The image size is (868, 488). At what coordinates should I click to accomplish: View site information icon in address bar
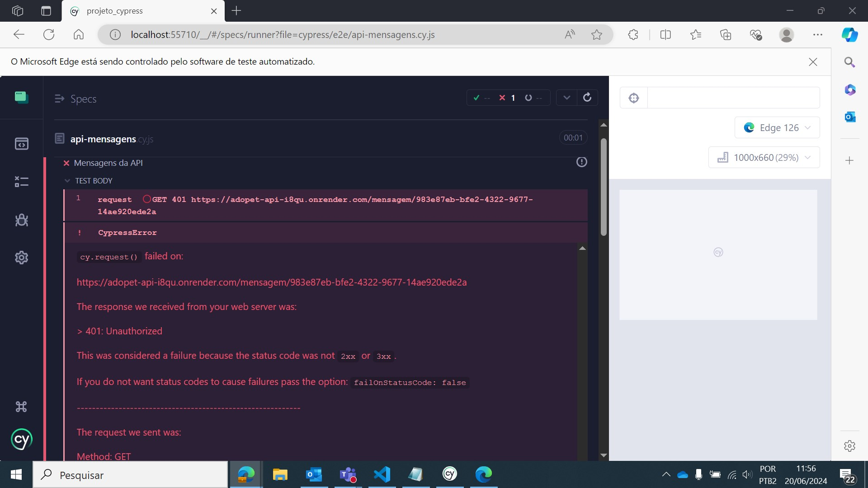coord(115,35)
